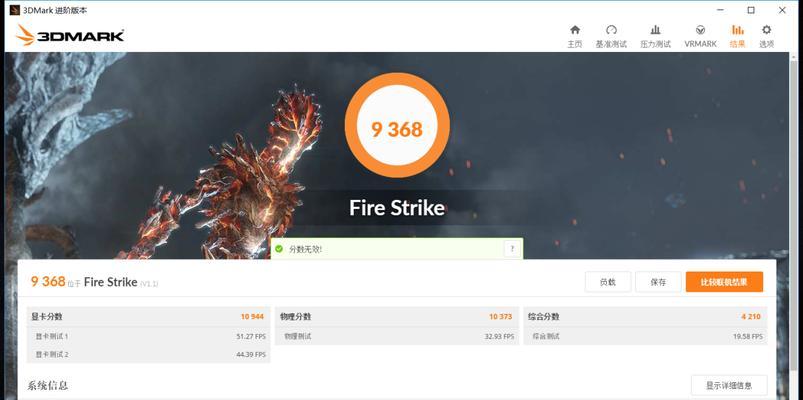
Task: Click the 3DMark logo
Action: point(70,35)
